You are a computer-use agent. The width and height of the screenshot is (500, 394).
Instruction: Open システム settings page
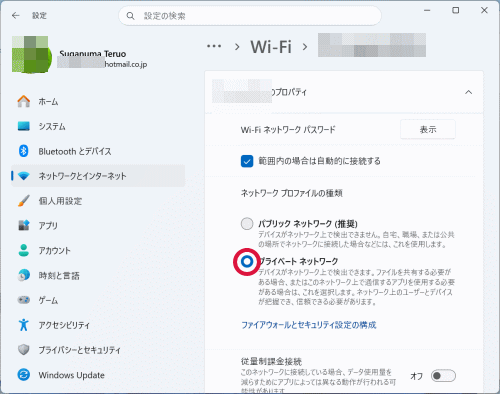pyautogui.click(x=98, y=126)
